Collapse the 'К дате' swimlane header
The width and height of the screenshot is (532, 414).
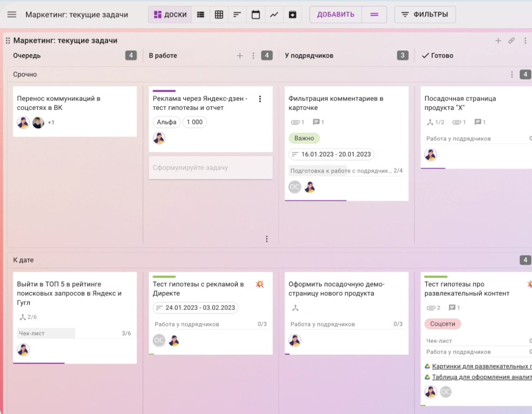[x=24, y=260]
